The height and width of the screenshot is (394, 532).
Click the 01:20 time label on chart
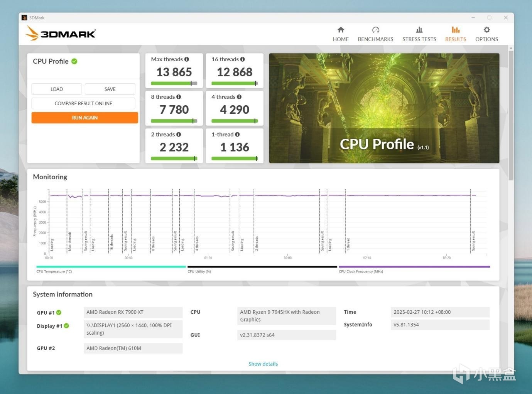click(208, 258)
